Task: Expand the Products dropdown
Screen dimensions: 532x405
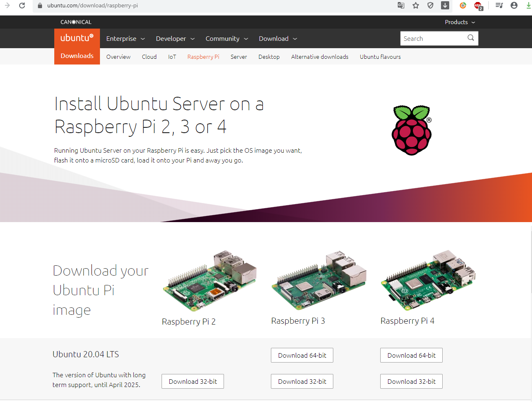Action: coord(460,22)
